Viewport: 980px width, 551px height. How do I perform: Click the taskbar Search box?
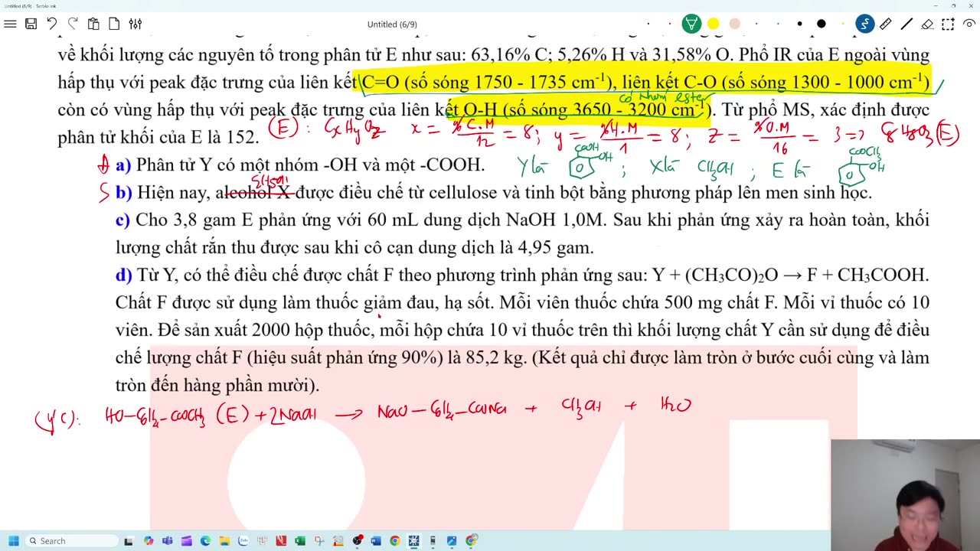(72, 541)
